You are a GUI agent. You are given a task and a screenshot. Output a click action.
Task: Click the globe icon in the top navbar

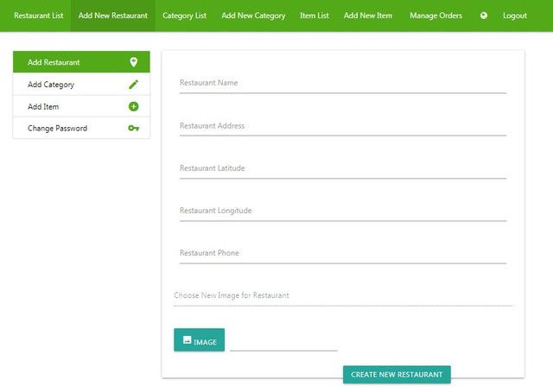click(x=484, y=16)
